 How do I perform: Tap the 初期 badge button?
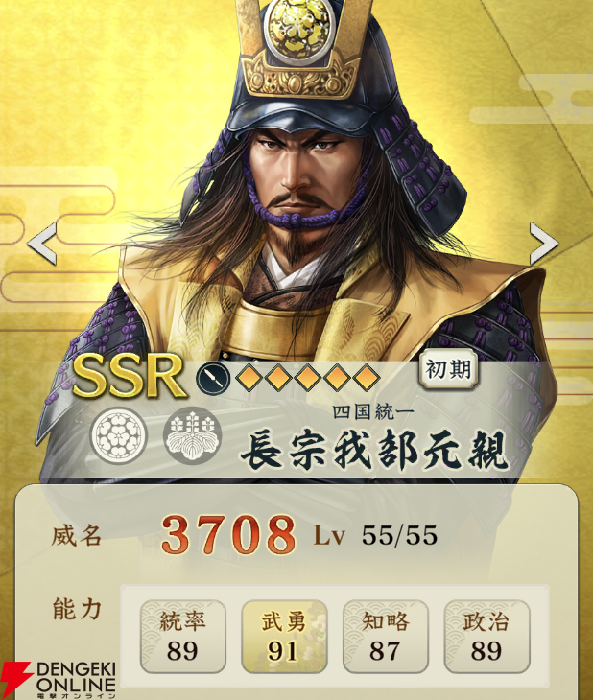click(x=449, y=369)
